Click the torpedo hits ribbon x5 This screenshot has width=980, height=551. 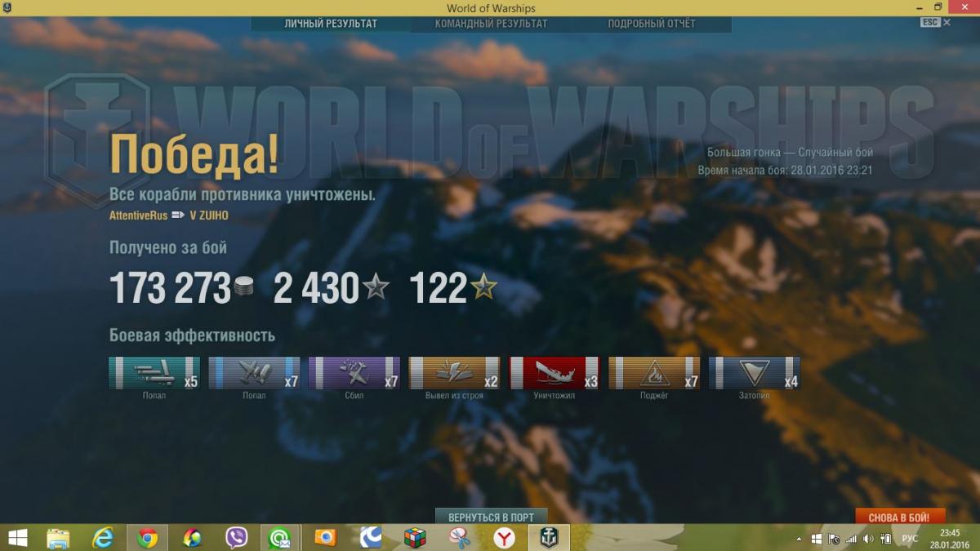coord(154,373)
